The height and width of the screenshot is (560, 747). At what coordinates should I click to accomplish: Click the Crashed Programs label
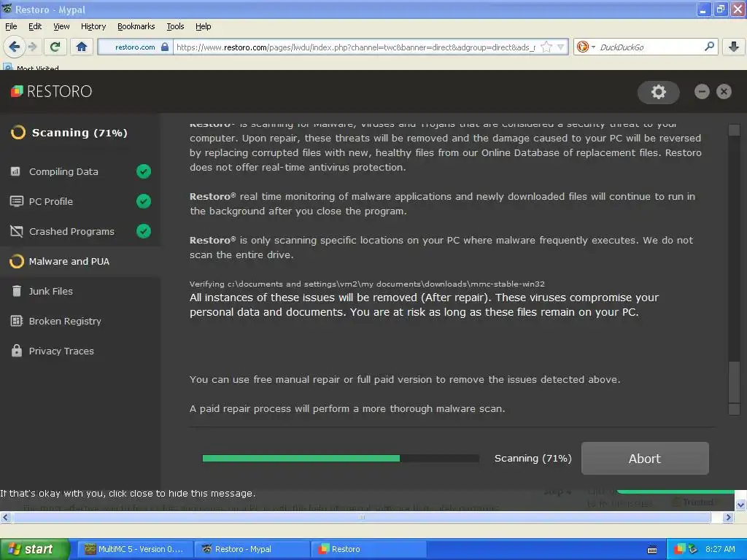pos(72,231)
